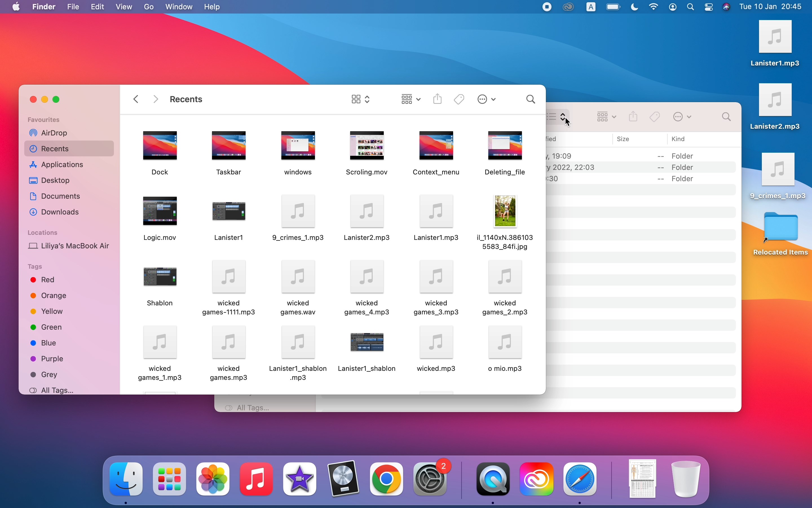Filter by Red tag in sidebar

(x=69, y=280)
